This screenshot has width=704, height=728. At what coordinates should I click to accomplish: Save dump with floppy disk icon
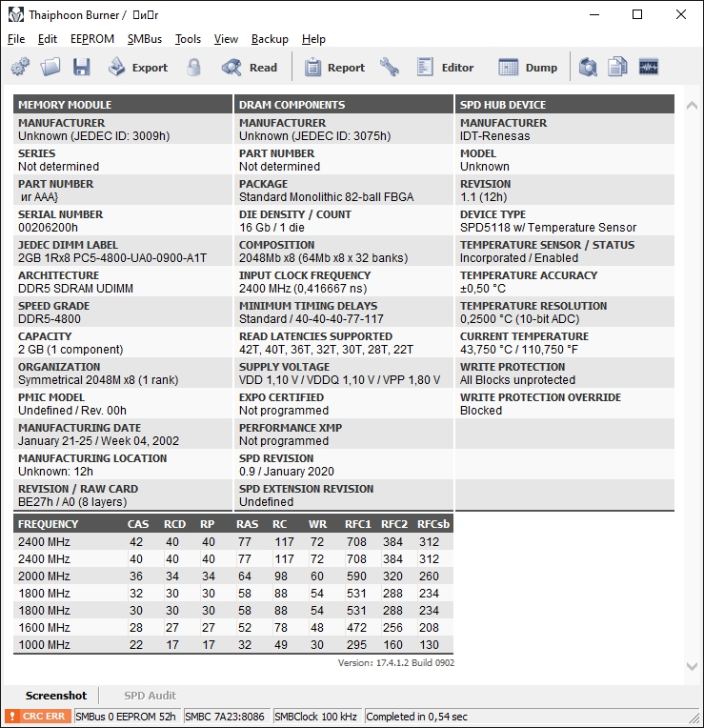(82, 67)
